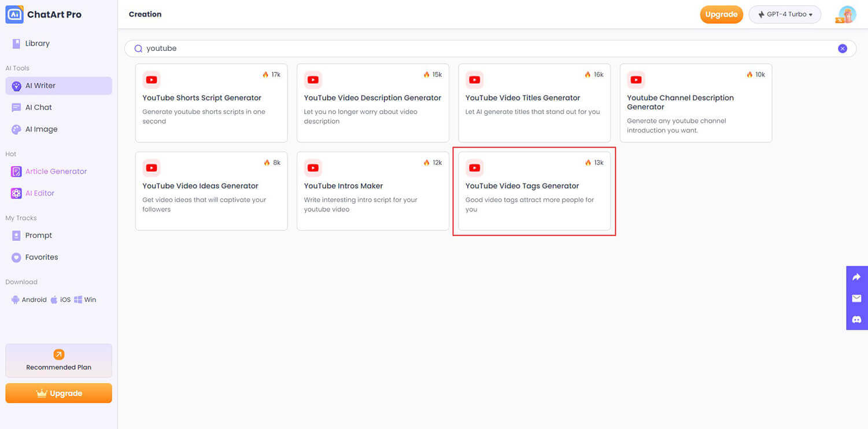Screen dimensions: 868x429
Task: Open the Recommended Plan card
Action: tap(58, 361)
